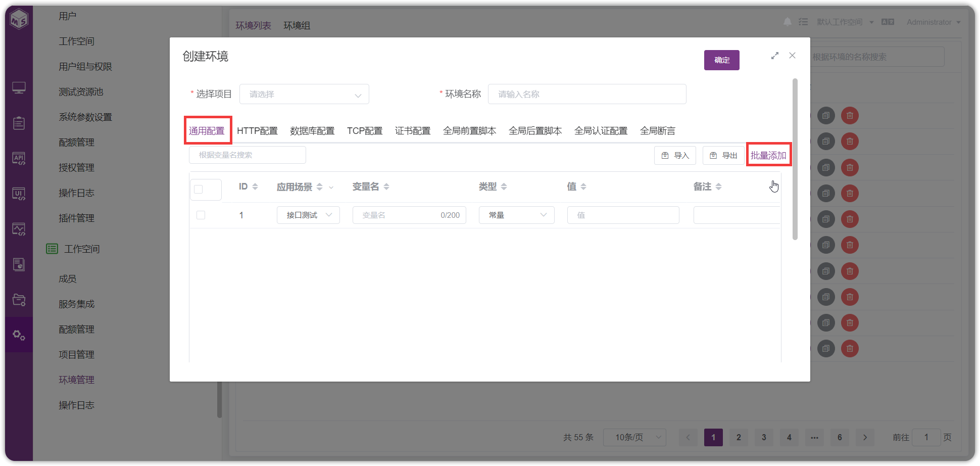The height and width of the screenshot is (466, 980).
Task: Open the task list icon beside the bell
Action: click(x=803, y=22)
